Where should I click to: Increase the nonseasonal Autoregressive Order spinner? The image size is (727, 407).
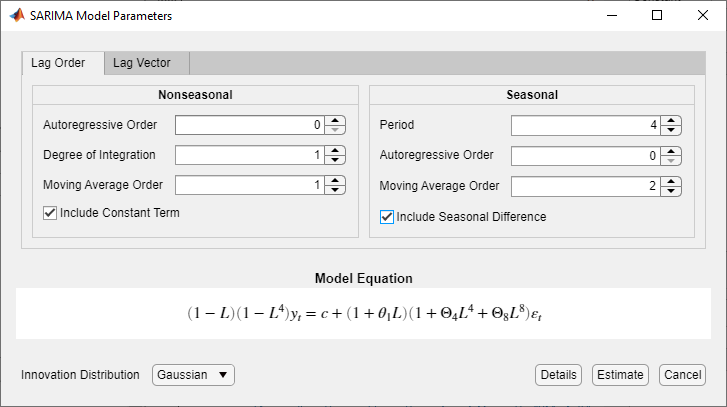point(336,121)
